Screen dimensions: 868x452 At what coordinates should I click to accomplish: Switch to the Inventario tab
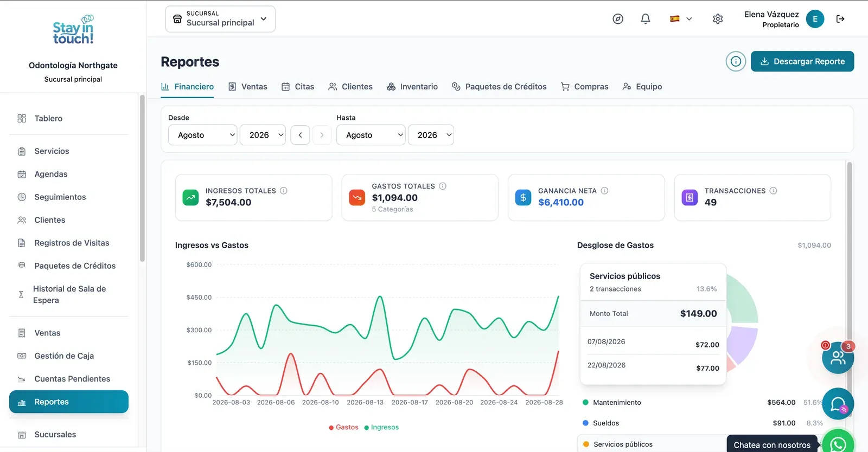tap(412, 87)
